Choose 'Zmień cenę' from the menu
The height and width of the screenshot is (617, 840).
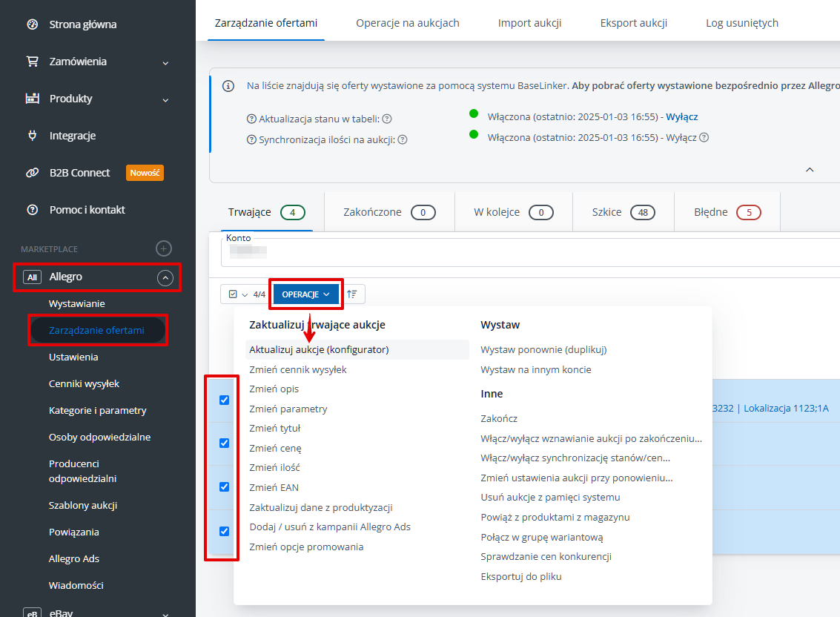pos(275,448)
